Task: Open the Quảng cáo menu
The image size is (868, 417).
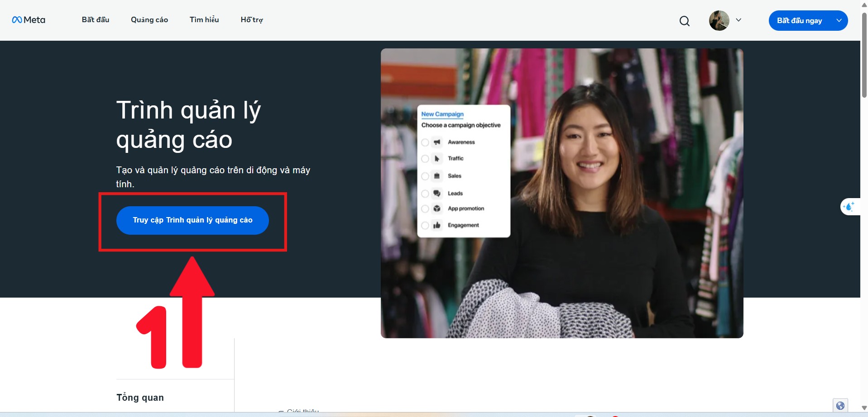Action: pos(149,20)
